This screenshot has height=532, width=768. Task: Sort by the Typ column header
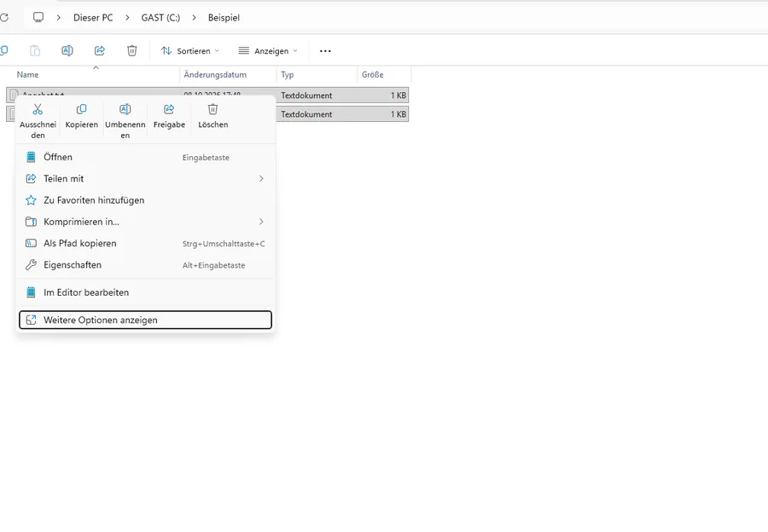317,74
